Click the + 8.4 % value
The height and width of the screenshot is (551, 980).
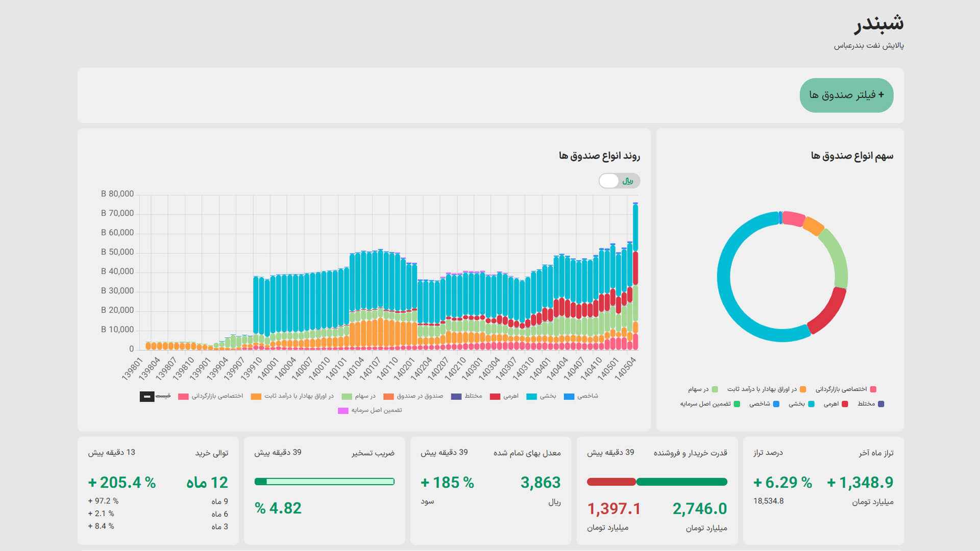coord(101,527)
